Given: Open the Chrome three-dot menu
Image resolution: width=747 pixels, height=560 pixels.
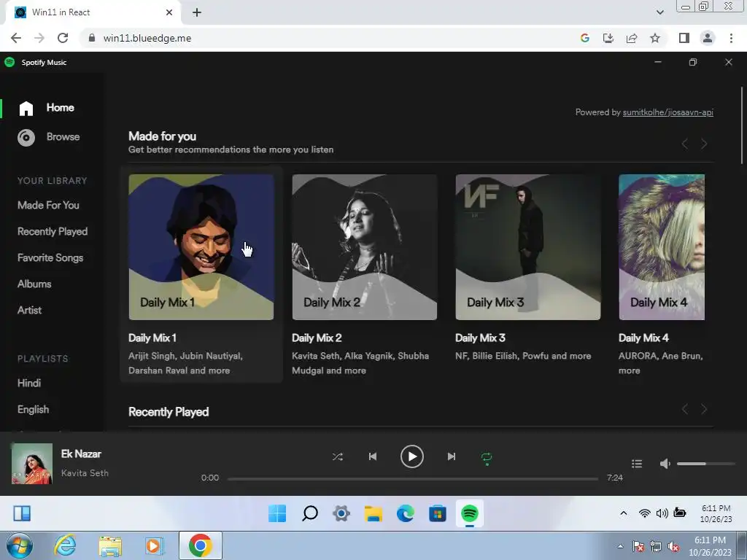Looking at the screenshot, I should pyautogui.click(x=731, y=38).
